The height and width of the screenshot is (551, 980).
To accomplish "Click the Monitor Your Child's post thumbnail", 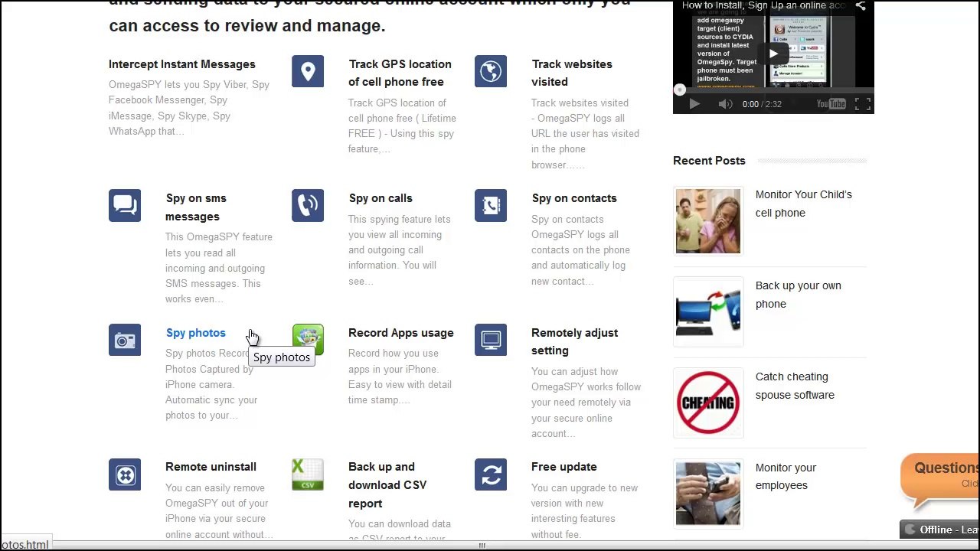I will pyautogui.click(x=708, y=220).
